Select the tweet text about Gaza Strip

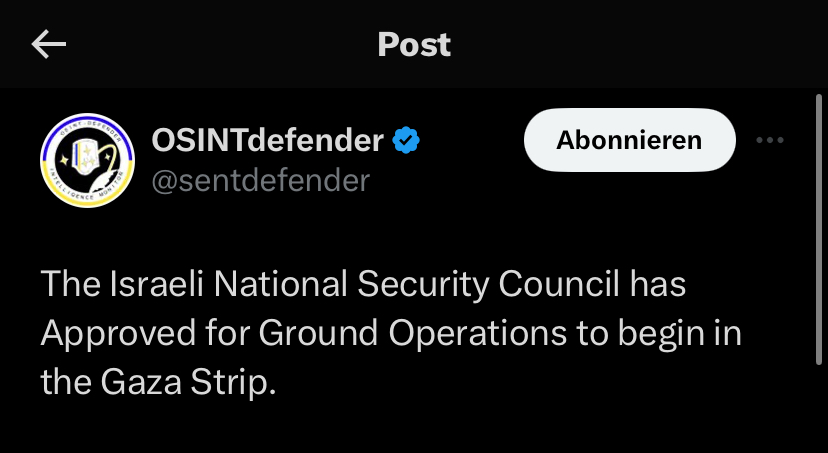click(390, 333)
